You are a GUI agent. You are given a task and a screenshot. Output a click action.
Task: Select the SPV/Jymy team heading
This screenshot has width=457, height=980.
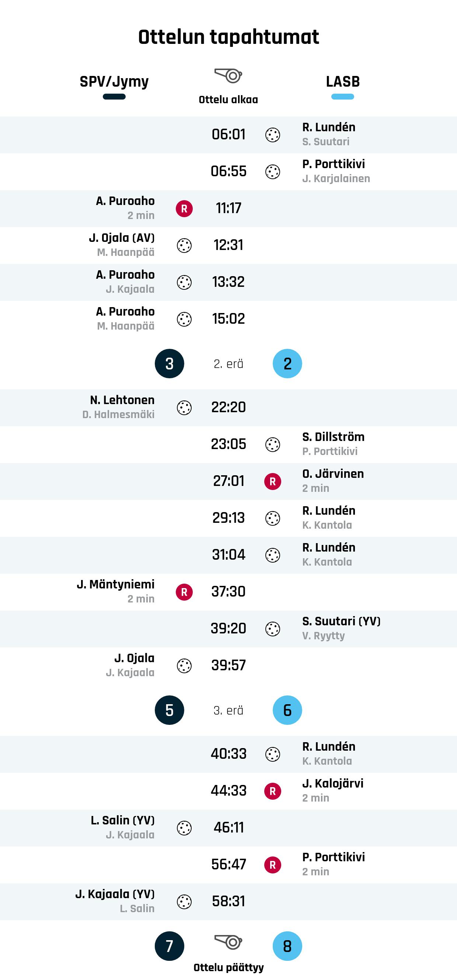pos(114,81)
